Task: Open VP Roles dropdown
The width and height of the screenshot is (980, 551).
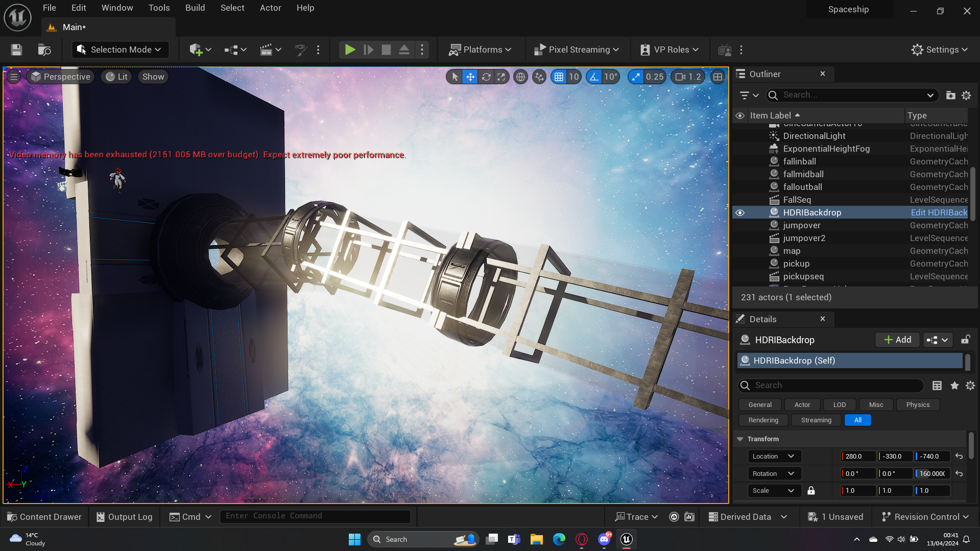Action: pos(670,50)
